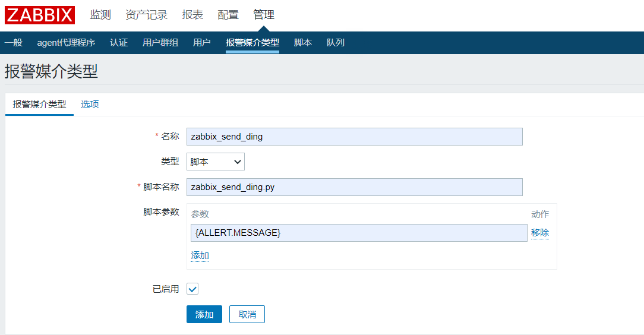Go to agent代理程序 submenu
The image size is (644, 335).
pos(66,43)
